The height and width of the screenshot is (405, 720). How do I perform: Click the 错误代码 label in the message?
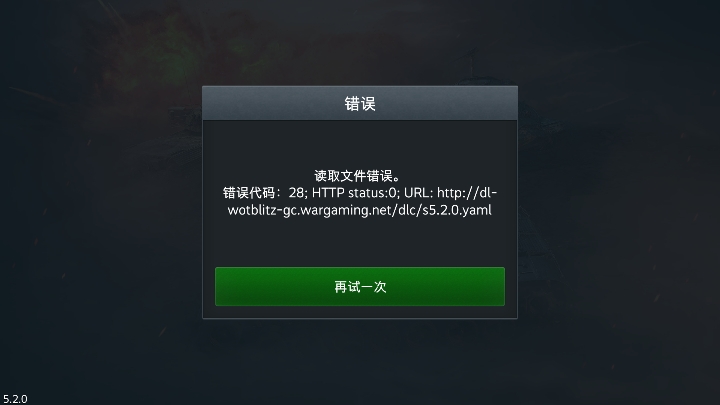tap(249, 193)
